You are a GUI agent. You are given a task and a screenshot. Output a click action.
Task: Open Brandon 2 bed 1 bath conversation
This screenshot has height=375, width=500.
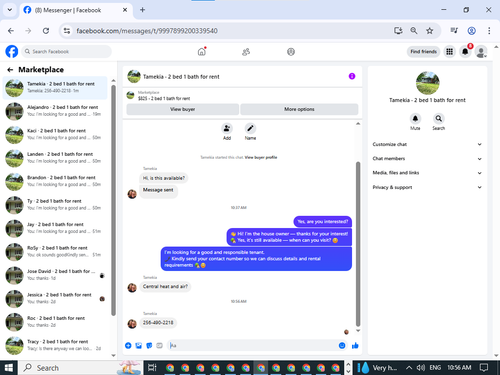pos(55,182)
